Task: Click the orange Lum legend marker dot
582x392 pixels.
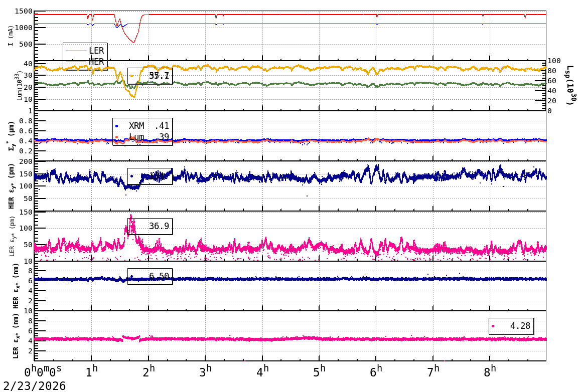Action: (117, 137)
